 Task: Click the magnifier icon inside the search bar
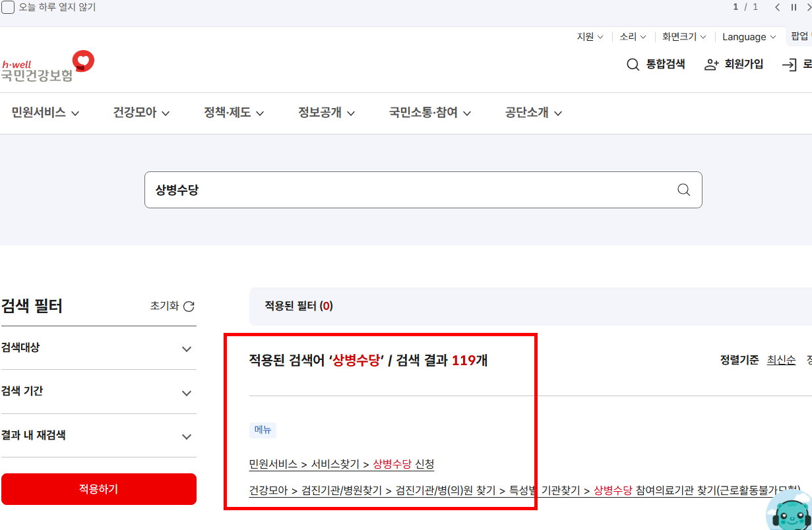click(x=683, y=190)
